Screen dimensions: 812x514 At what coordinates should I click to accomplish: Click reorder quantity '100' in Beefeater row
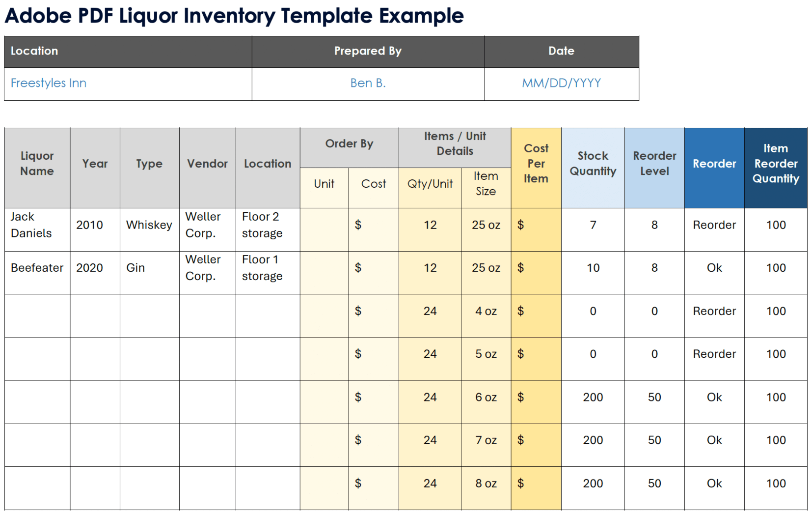coord(776,273)
